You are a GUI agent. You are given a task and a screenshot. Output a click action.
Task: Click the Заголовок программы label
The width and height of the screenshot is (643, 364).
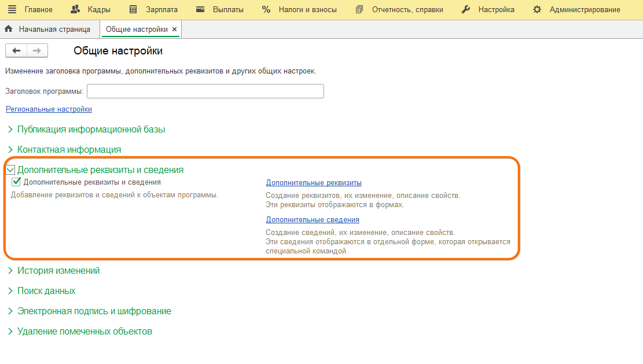pos(45,91)
